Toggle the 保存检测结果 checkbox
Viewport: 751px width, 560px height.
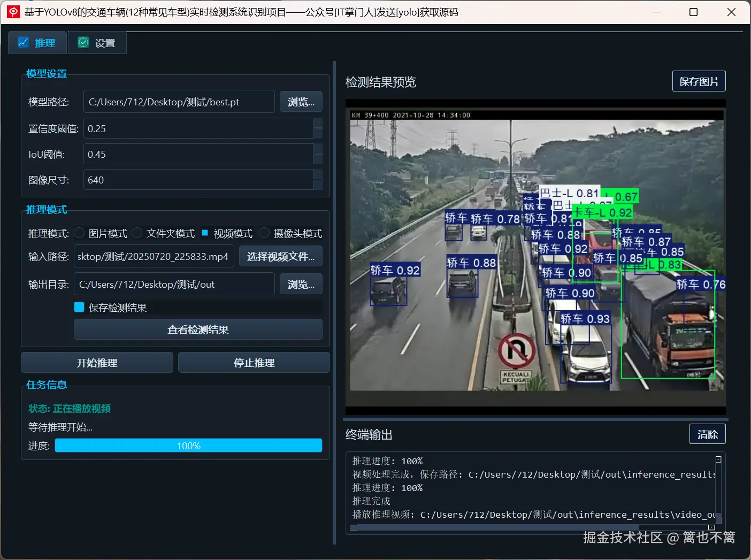(79, 307)
